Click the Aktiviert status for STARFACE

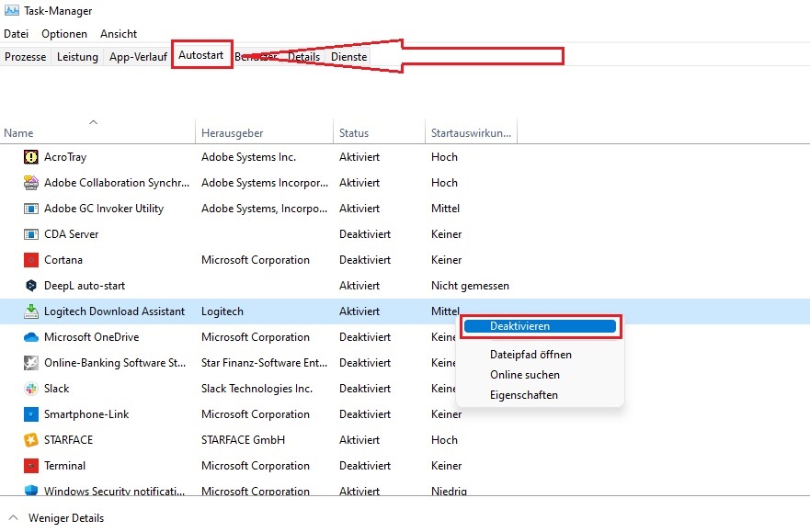tap(359, 440)
